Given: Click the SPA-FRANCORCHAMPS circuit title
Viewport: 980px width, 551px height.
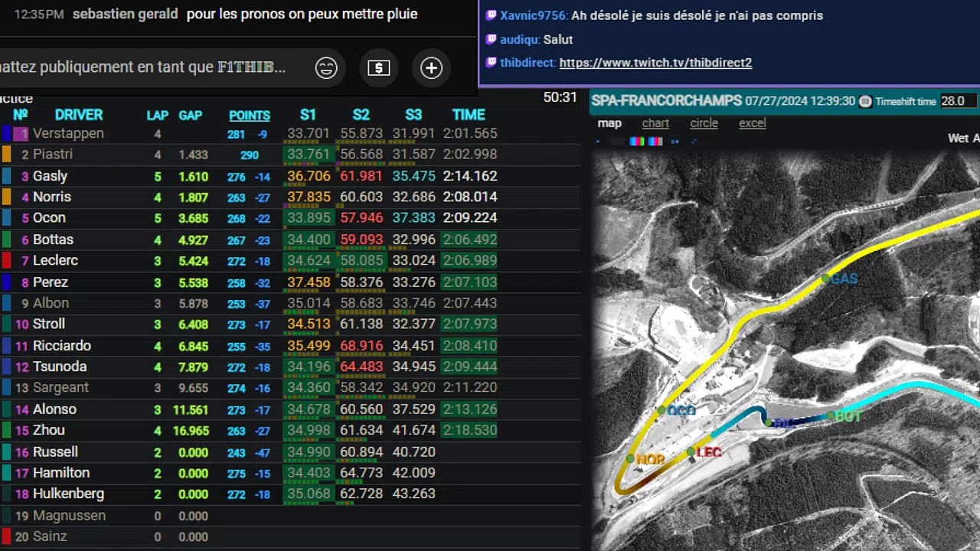Looking at the screenshot, I should click(667, 101).
